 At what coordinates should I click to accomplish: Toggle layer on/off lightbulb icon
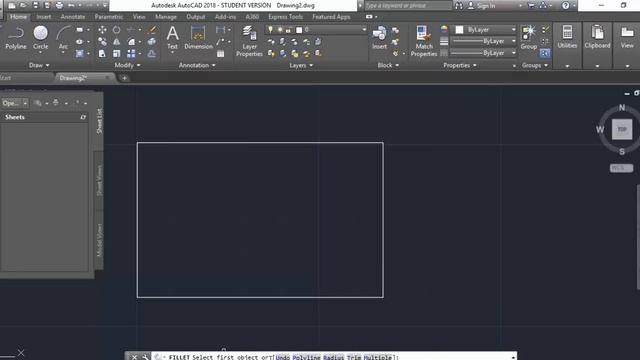[270, 30]
